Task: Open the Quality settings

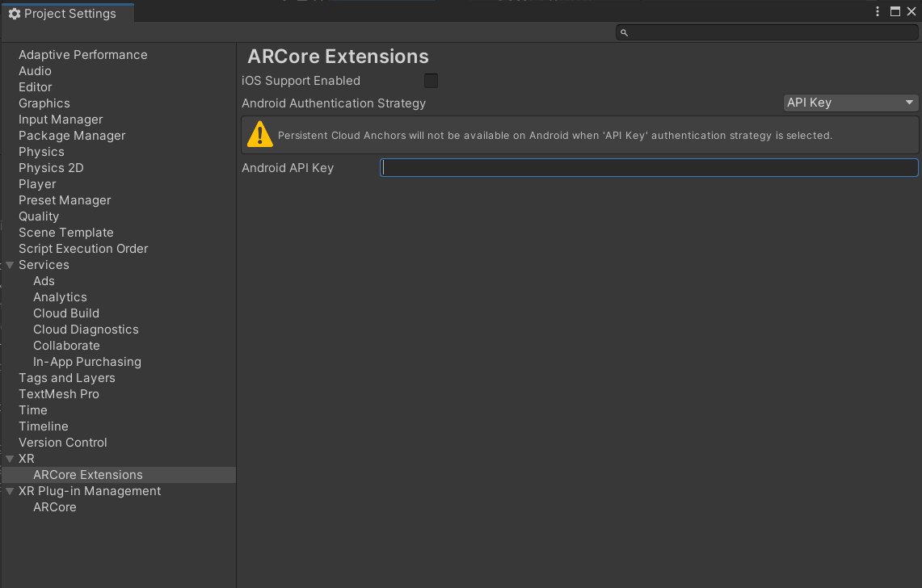Action: click(x=39, y=216)
